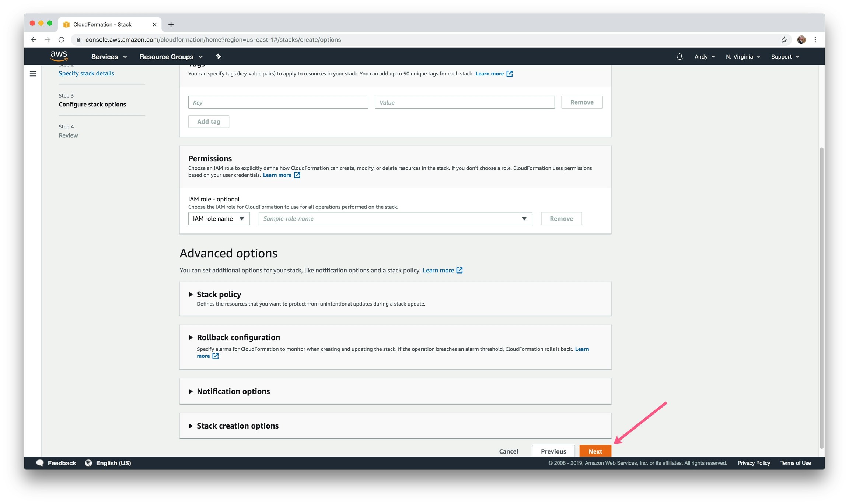849x504 pixels.
Task: Toggle the hamburger sidebar menu icon
Action: click(x=33, y=74)
